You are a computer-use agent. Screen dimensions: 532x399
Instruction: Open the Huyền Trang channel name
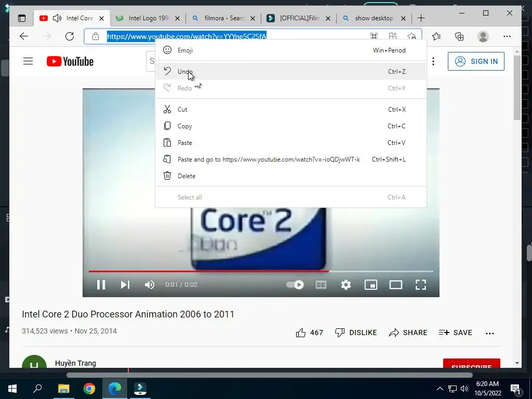[x=75, y=363]
